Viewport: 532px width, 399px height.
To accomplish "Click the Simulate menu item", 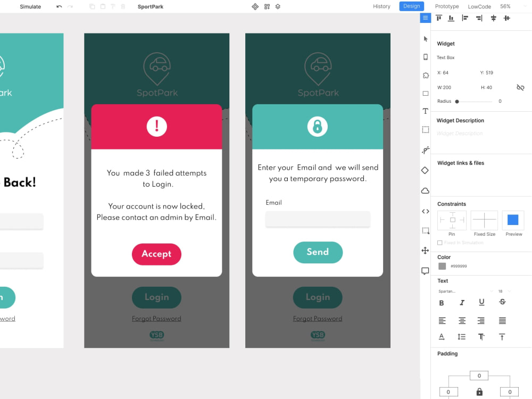I will click(30, 6).
